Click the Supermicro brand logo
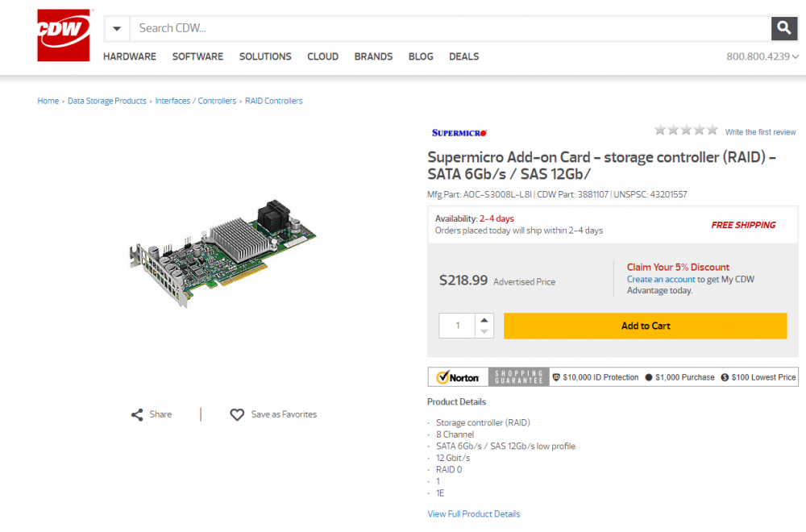 tap(459, 133)
